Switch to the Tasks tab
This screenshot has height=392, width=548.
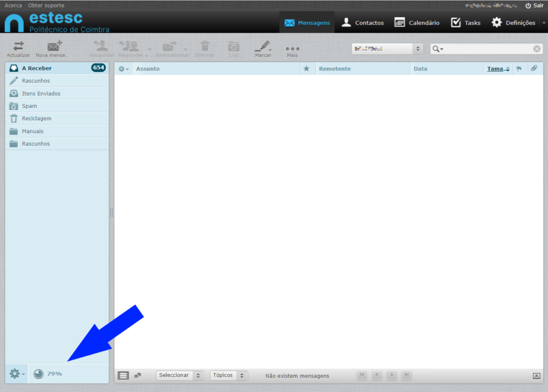[466, 22]
